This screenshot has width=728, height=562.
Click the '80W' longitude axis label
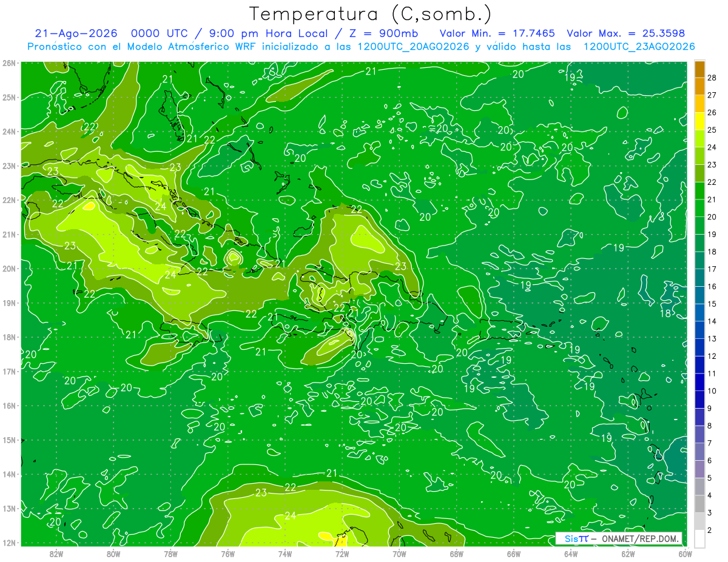click(113, 554)
